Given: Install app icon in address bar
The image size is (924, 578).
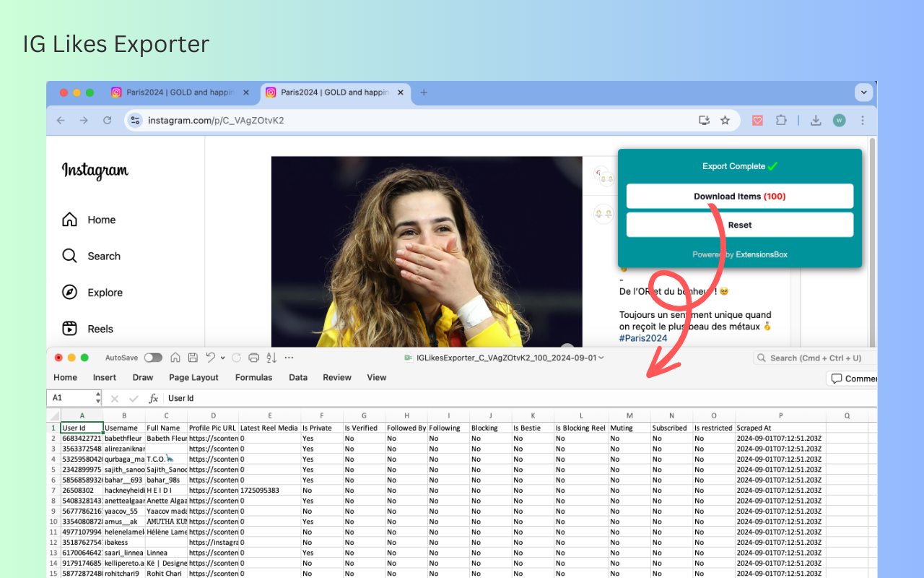Looking at the screenshot, I should pos(704,121).
